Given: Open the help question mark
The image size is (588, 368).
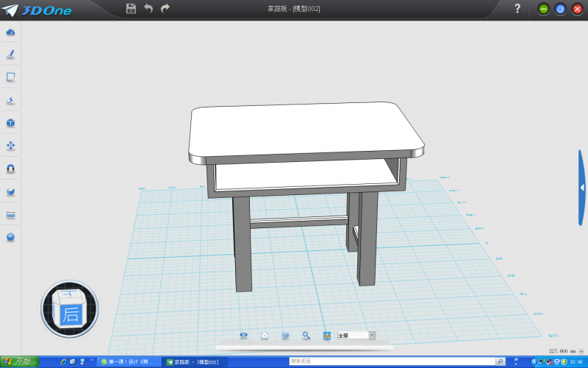Looking at the screenshot, I should [517, 9].
